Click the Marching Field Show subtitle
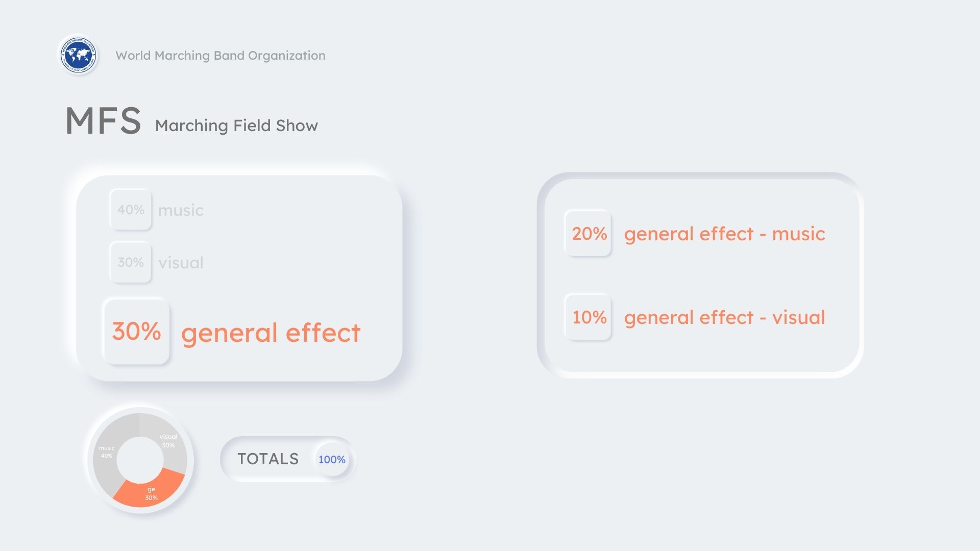 [236, 126]
